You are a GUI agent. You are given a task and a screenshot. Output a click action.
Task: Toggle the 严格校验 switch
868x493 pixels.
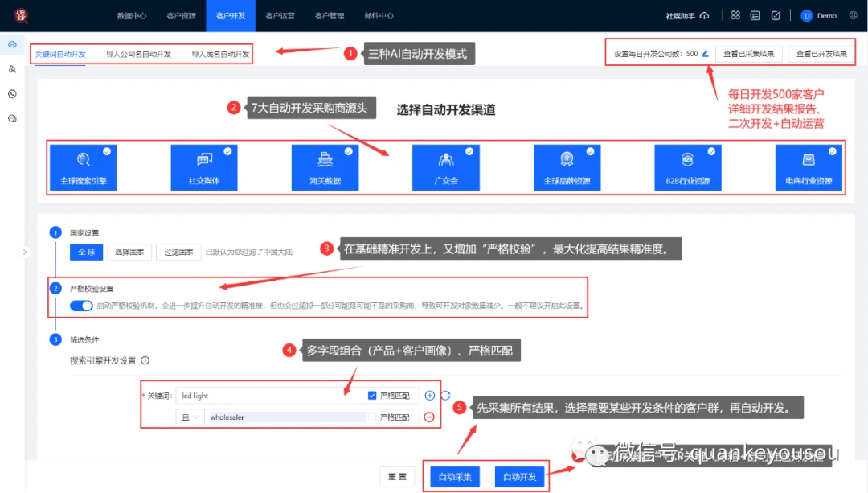click(x=81, y=306)
